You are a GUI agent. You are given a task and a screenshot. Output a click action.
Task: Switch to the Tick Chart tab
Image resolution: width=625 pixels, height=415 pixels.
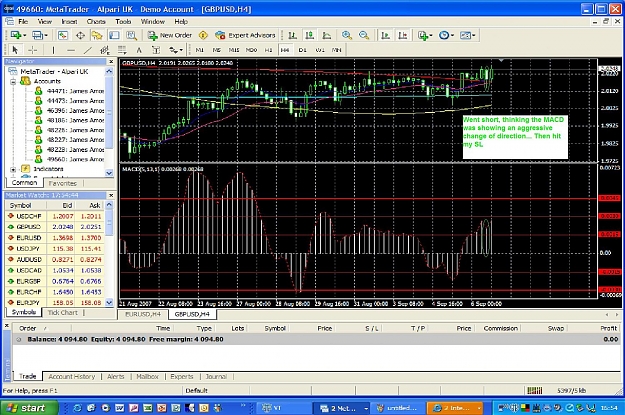pyautogui.click(x=63, y=313)
